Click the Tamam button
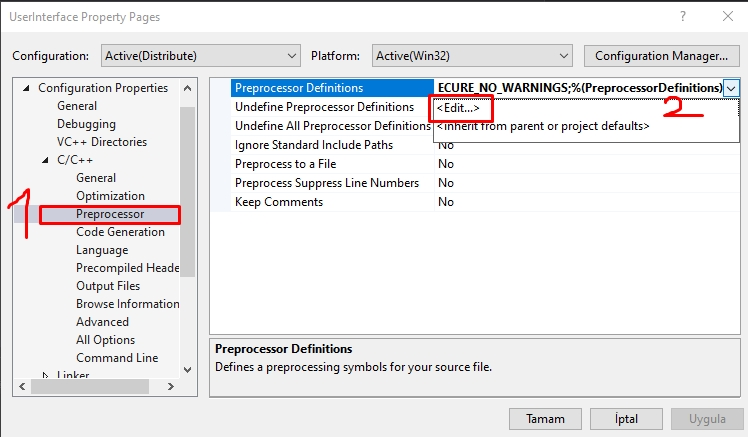Viewport: 748px width, 437px height. [x=545, y=419]
